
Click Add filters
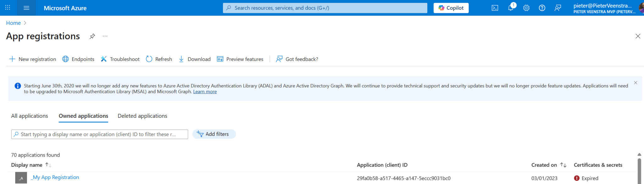click(214, 134)
